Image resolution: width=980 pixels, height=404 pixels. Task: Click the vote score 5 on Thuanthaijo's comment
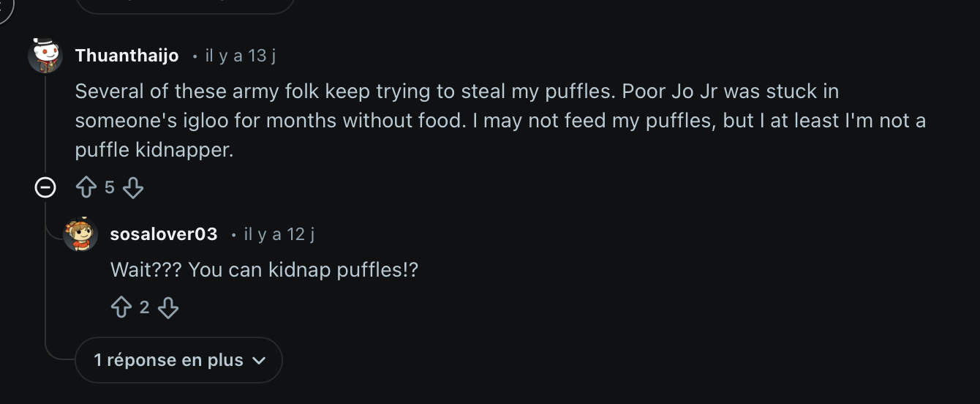pos(110,188)
